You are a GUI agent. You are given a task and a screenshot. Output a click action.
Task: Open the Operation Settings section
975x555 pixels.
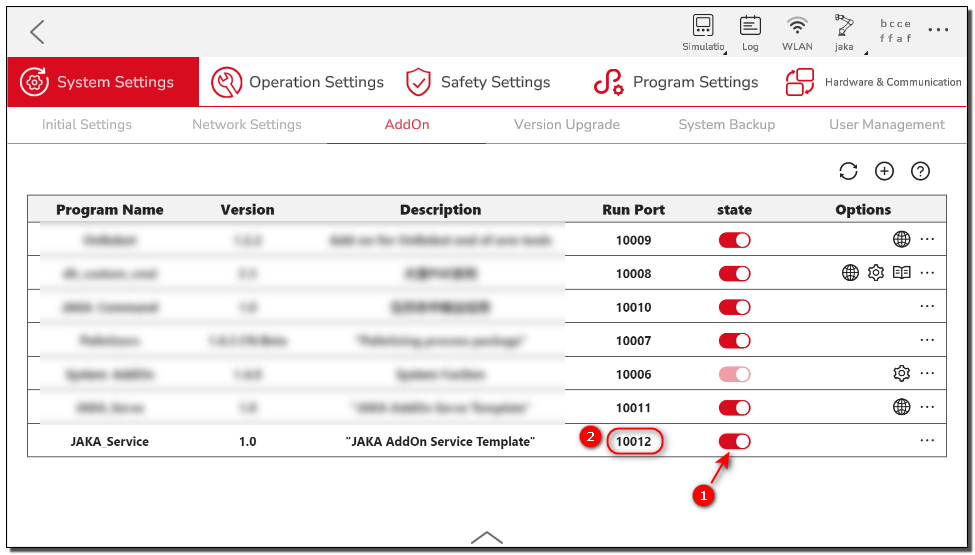297,82
